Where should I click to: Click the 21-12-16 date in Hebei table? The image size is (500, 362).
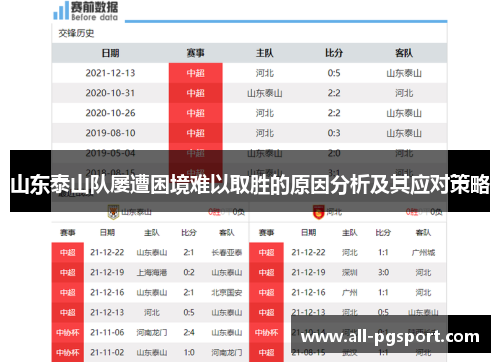(x=308, y=293)
